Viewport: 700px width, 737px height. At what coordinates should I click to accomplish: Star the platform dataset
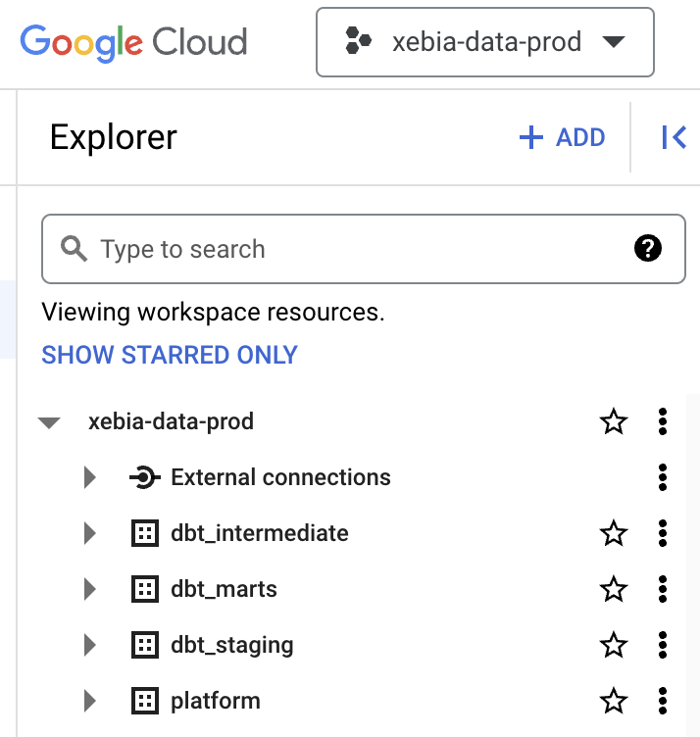[614, 701]
